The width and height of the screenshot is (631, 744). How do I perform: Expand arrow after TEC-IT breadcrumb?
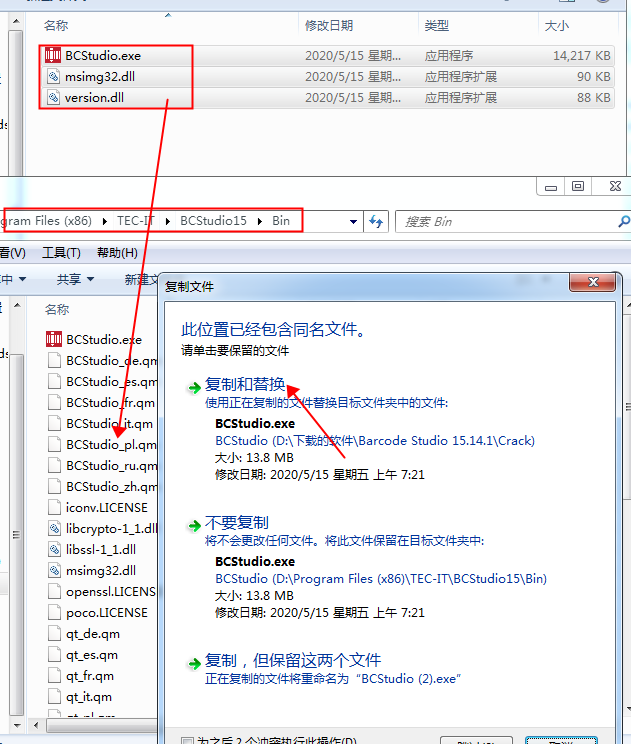(167, 221)
